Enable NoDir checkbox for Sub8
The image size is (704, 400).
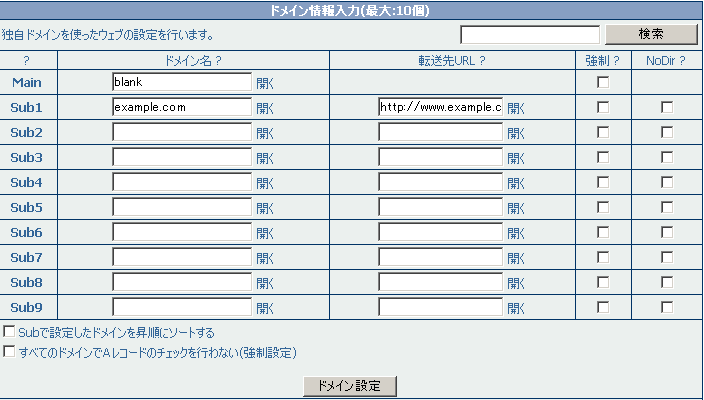(667, 282)
